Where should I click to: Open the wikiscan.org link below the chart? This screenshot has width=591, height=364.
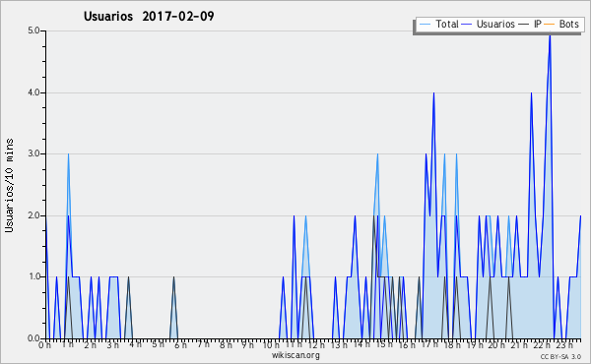[x=295, y=355]
